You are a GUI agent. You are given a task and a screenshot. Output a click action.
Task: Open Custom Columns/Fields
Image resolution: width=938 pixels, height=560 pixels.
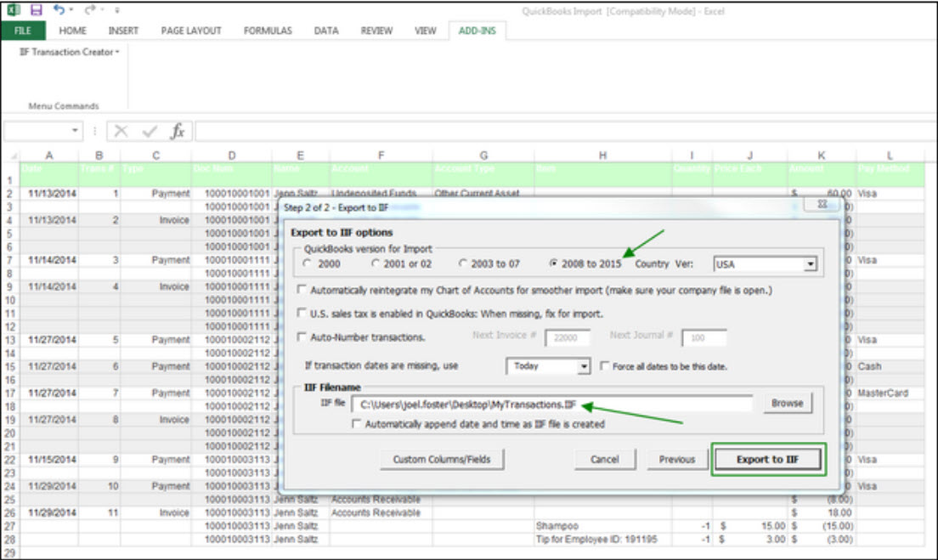[x=442, y=460]
